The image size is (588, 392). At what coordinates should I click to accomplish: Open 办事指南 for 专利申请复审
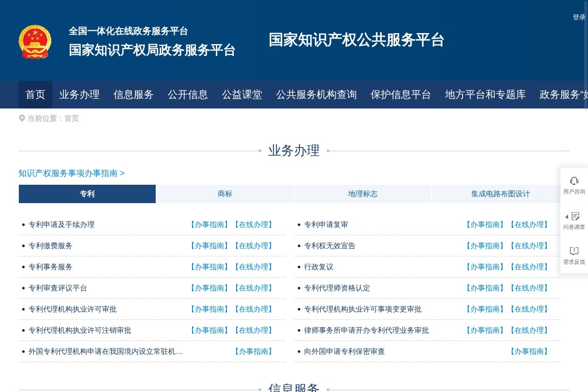pyautogui.click(x=485, y=225)
